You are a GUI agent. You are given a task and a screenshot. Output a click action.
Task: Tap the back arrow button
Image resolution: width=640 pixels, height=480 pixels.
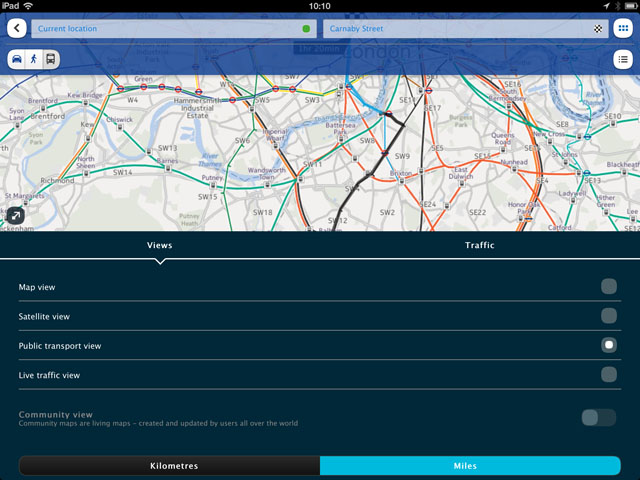(x=17, y=28)
